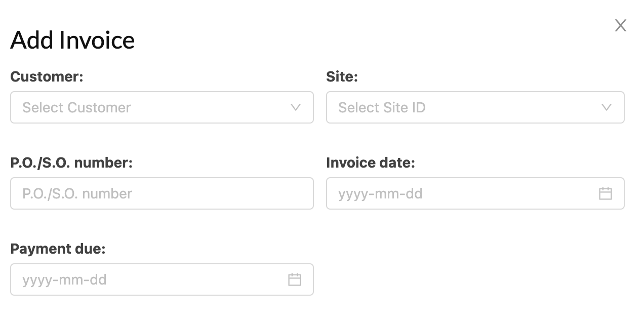Click the 'Customer:' field label
Image resolution: width=644 pixels, height=323 pixels.
[47, 77]
